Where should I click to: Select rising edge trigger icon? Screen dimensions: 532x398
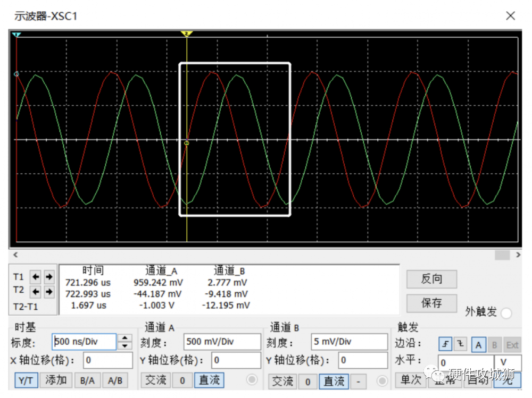tap(445, 344)
